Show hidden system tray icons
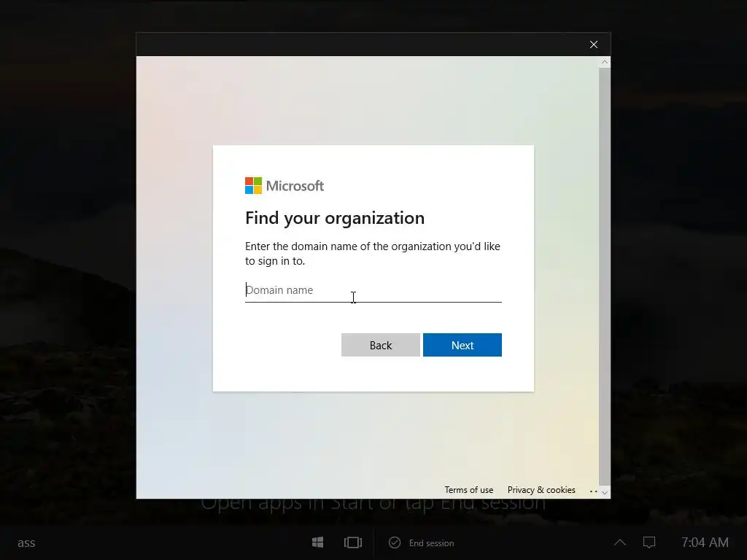The height and width of the screenshot is (560, 747). pyautogui.click(x=620, y=542)
